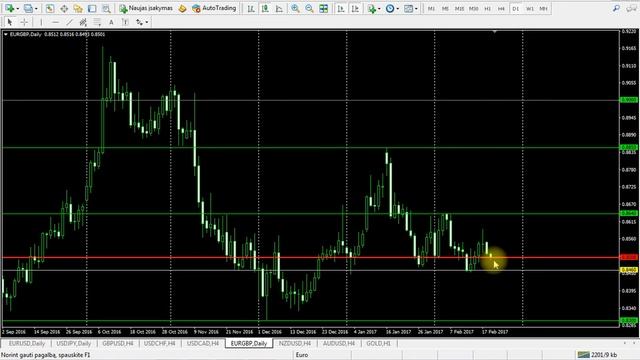
Task: Select the W1 timeframe
Action: [x=529, y=8]
